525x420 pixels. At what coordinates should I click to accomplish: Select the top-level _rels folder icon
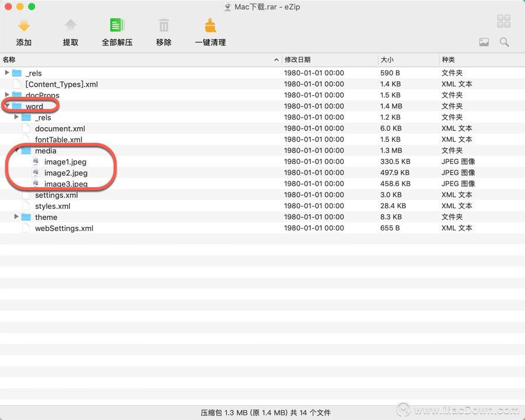pyautogui.click(x=17, y=73)
